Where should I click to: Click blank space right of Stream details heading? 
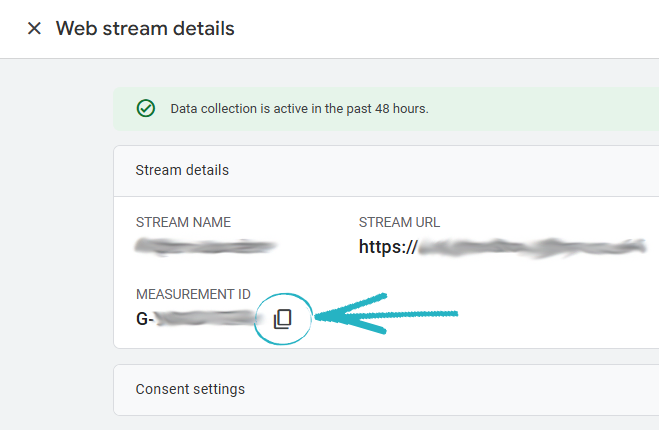click(x=450, y=170)
